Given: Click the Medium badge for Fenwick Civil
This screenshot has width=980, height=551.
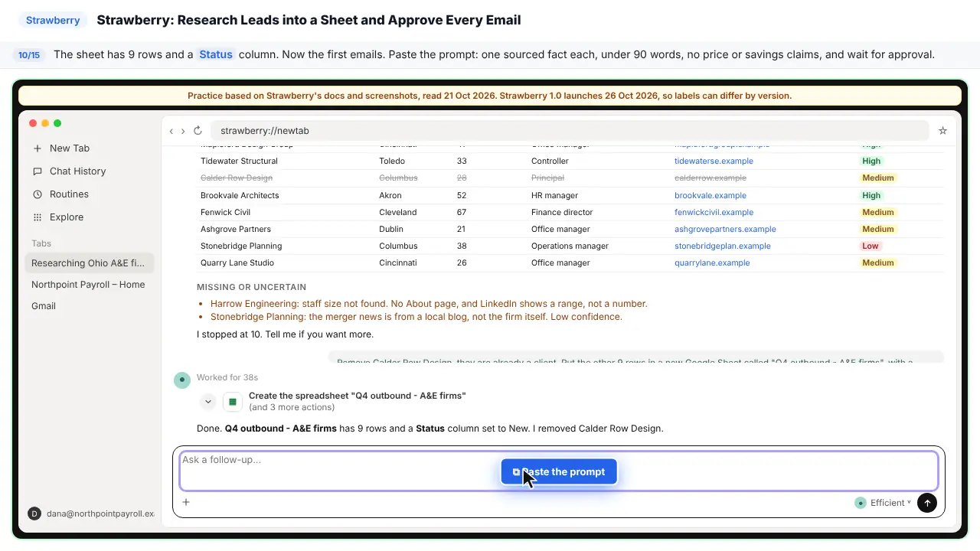Looking at the screenshot, I should pos(878,213).
